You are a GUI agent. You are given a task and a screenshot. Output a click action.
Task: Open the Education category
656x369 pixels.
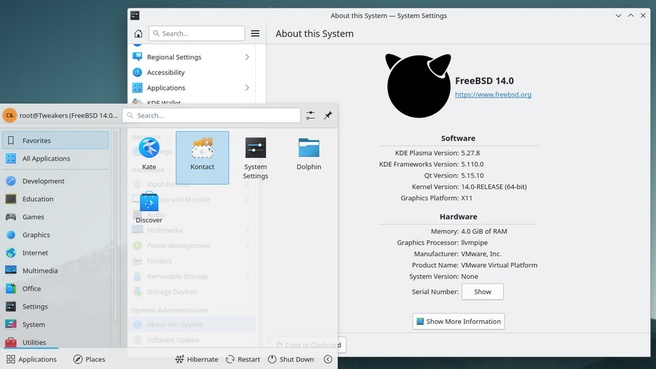56,199
